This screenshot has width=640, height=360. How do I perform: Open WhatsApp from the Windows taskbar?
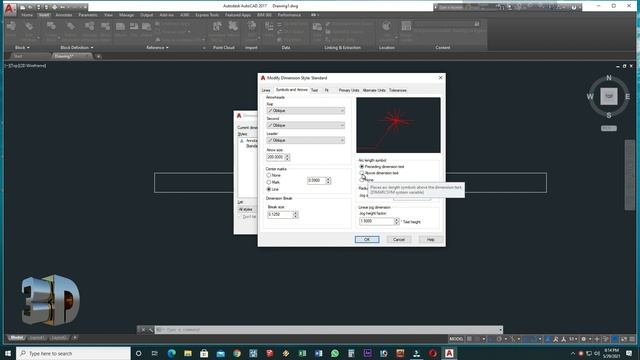coord(335,353)
